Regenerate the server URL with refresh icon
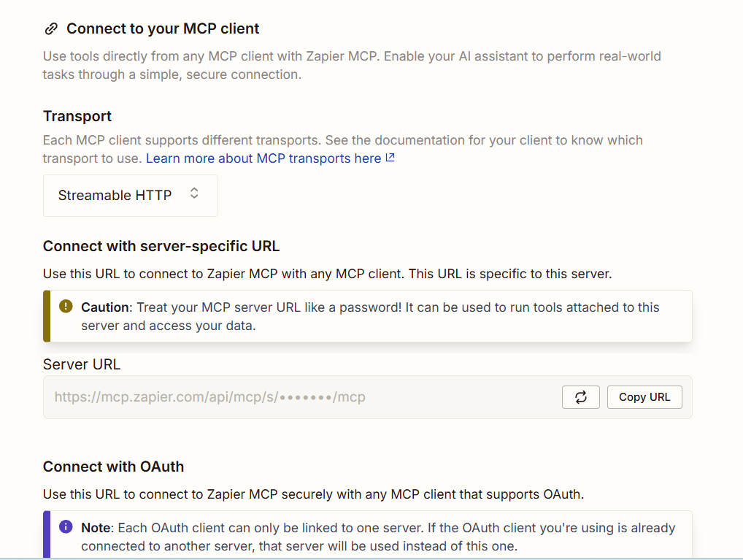 click(x=580, y=397)
